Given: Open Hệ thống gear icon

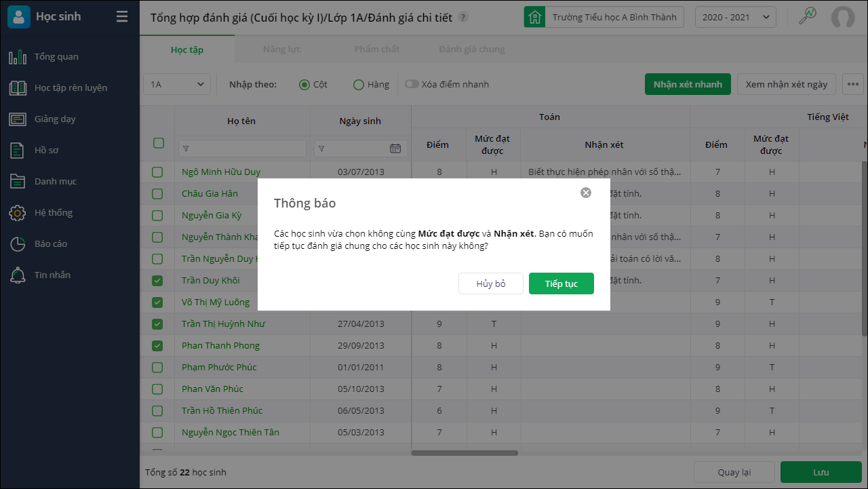Looking at the screenshot, I should (18, 213).
